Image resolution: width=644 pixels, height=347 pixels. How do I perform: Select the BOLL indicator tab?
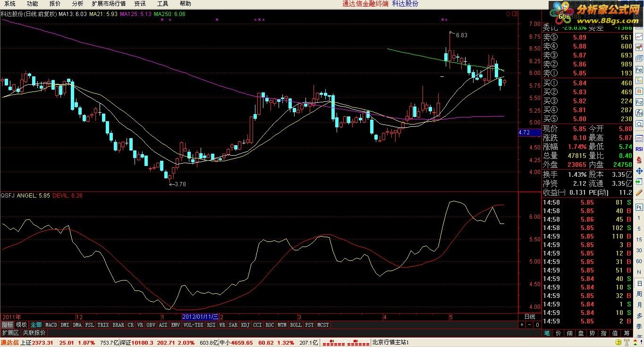click(x=296, y=325)
